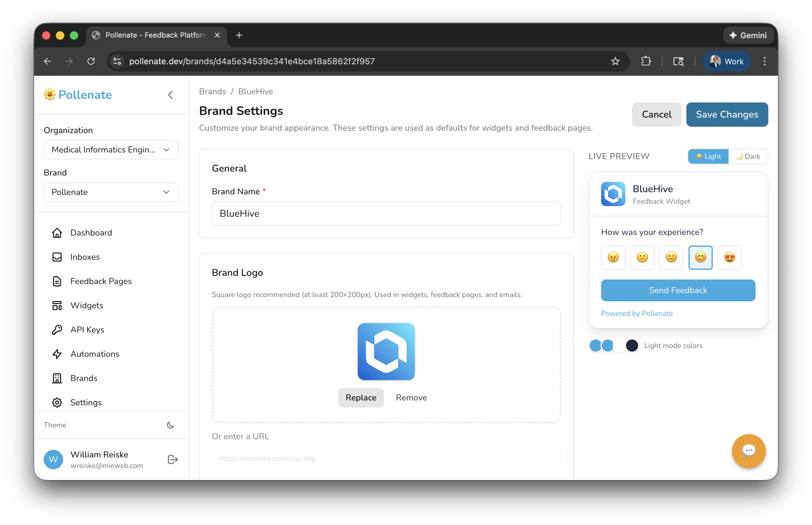Click into the Brand Name text field
This screenshot has height=525, width=812.
pyautogui.click(x=386, y=214)
